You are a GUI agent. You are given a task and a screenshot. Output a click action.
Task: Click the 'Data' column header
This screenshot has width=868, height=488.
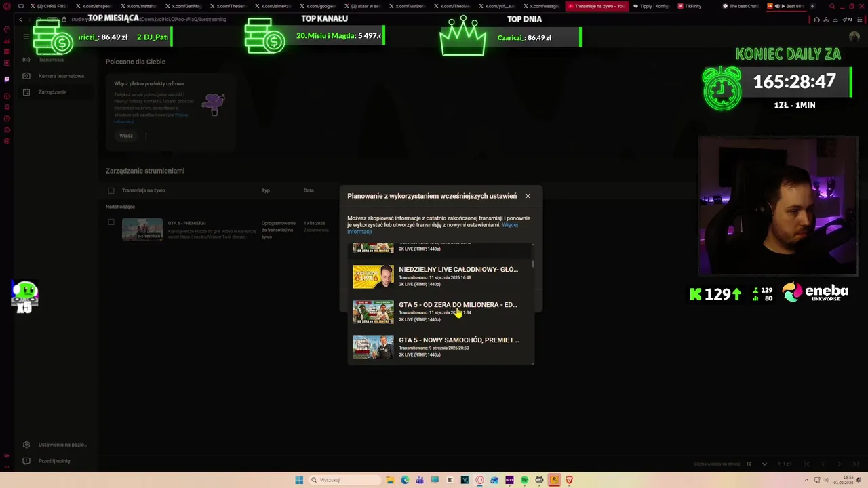[x=309, y=190]
